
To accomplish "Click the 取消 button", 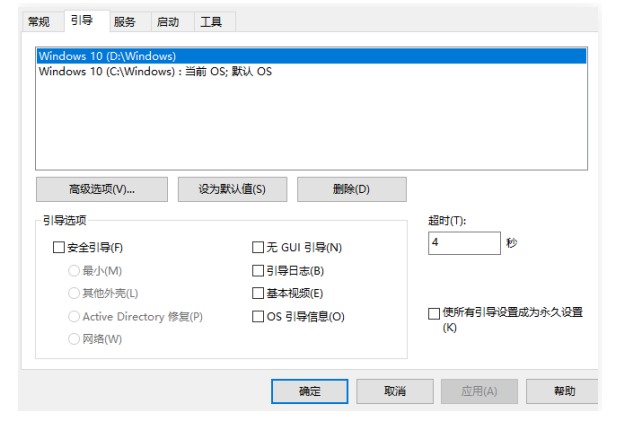I will coord(395,392).
